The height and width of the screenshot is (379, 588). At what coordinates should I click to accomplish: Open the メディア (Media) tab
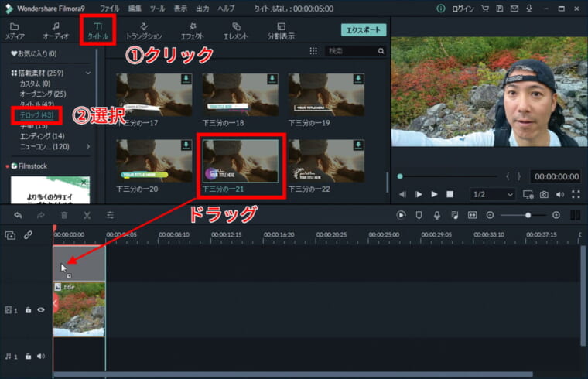click(x=15, y=31)
